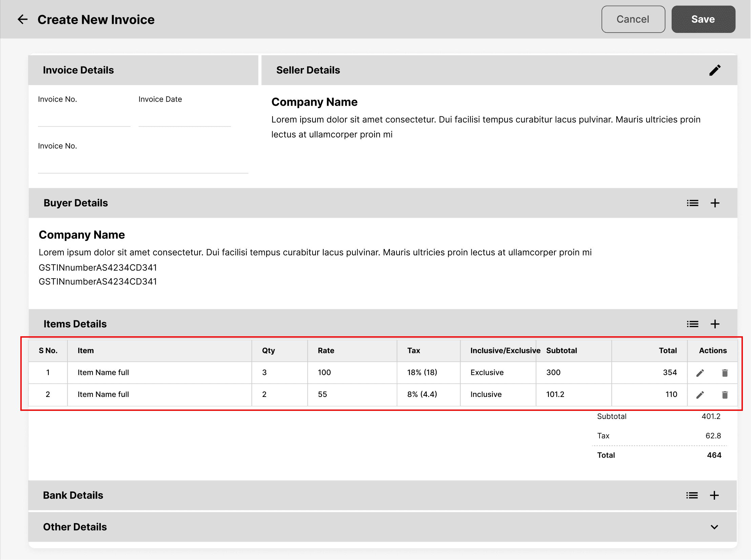Focus the Invoice Date field
The image size is (751, 560).
(184, 118)
